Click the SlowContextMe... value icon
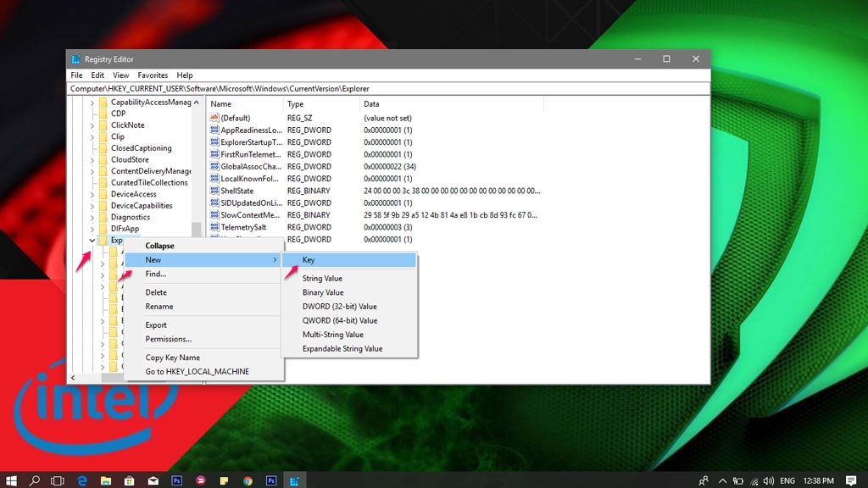Viewport: 868px width, 488px height. pyautogui.click(x=214, y=214)
